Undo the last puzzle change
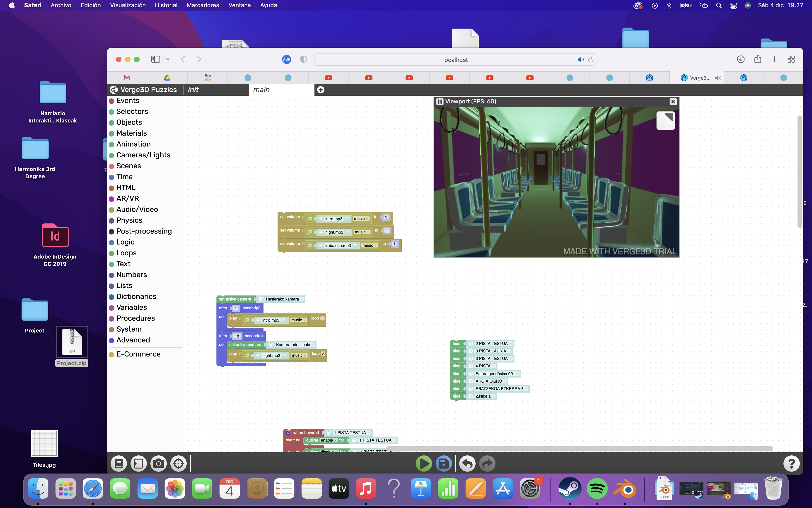 tap(467, 464)
